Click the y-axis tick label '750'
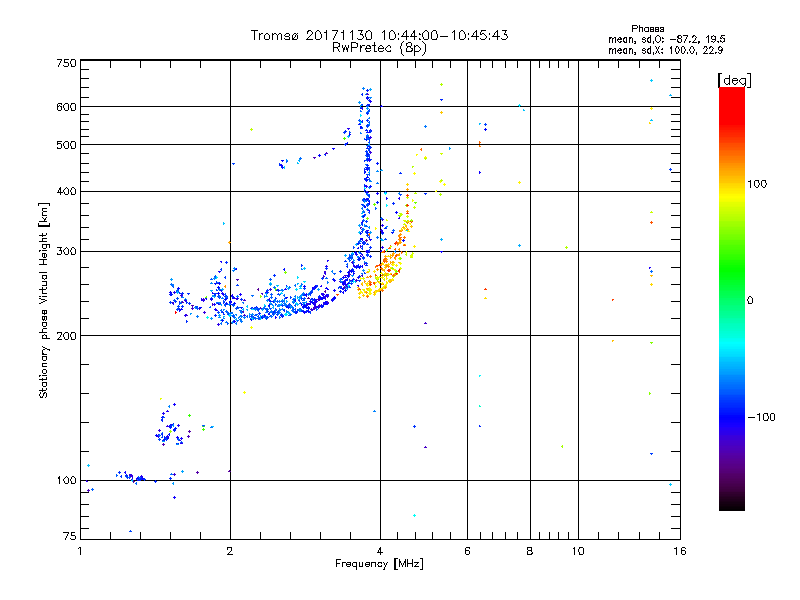This screenshot has width=800, height=600. (66, 63)
